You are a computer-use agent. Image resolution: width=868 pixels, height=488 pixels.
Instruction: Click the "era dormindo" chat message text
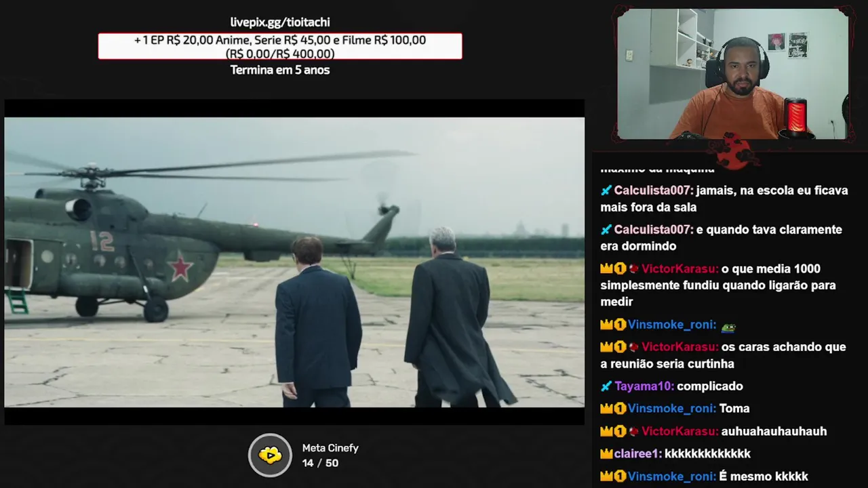pos(638,246)
